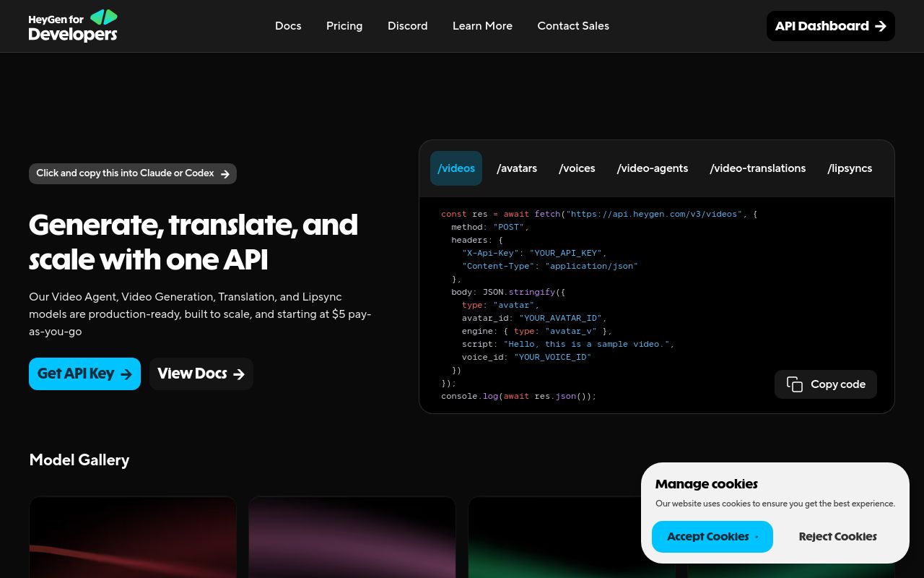
Task: Click "YOUR_AVATAR_ID" in the code sample
Action: click(561, 318)
